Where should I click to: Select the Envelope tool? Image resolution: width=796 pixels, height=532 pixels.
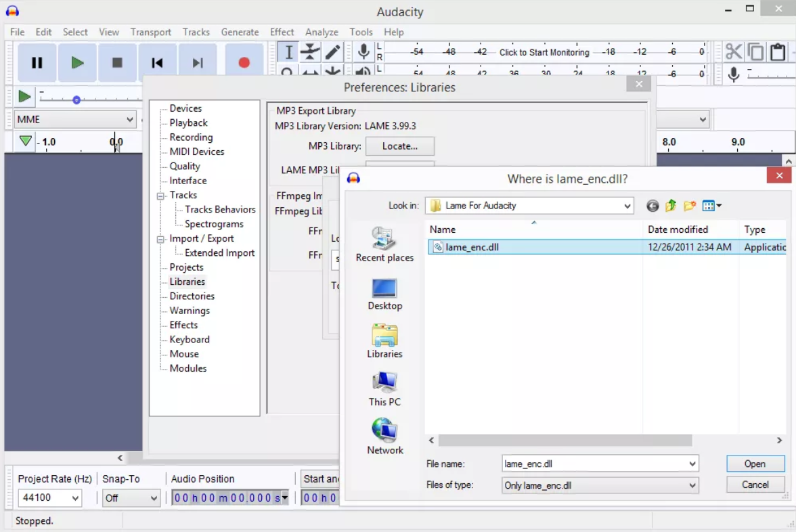pos(310,51)
